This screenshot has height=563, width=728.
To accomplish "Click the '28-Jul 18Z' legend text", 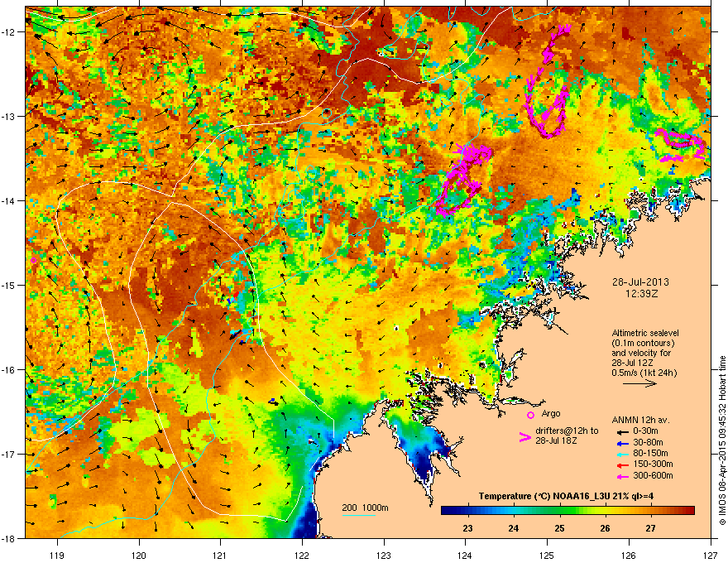I will click(556, 440).
